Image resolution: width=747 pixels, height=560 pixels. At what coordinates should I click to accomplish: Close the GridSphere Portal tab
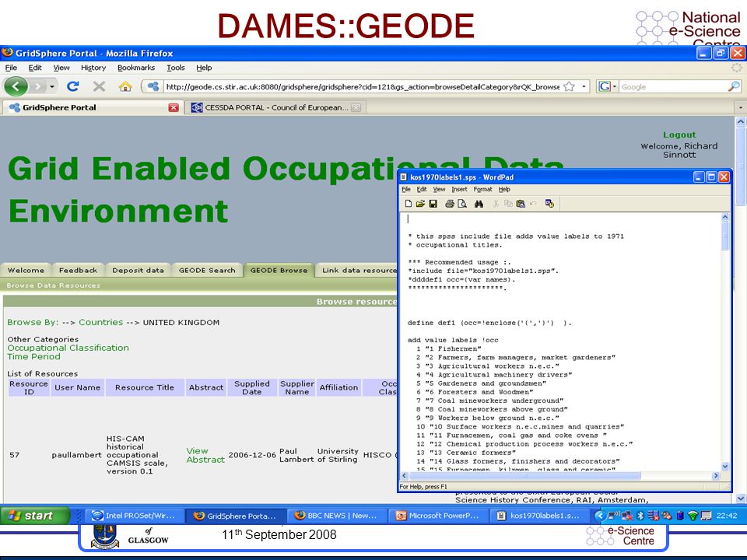click(x=174, y=107)
